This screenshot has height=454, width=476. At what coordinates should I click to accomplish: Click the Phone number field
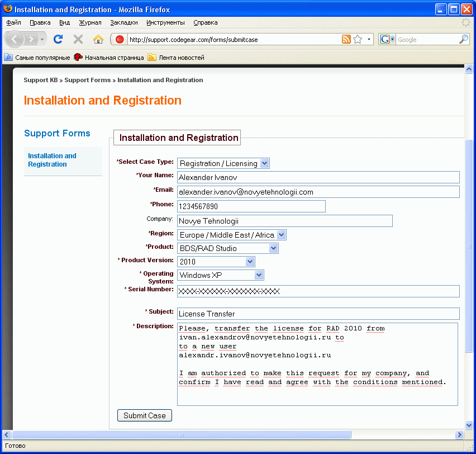click(251, 206)
